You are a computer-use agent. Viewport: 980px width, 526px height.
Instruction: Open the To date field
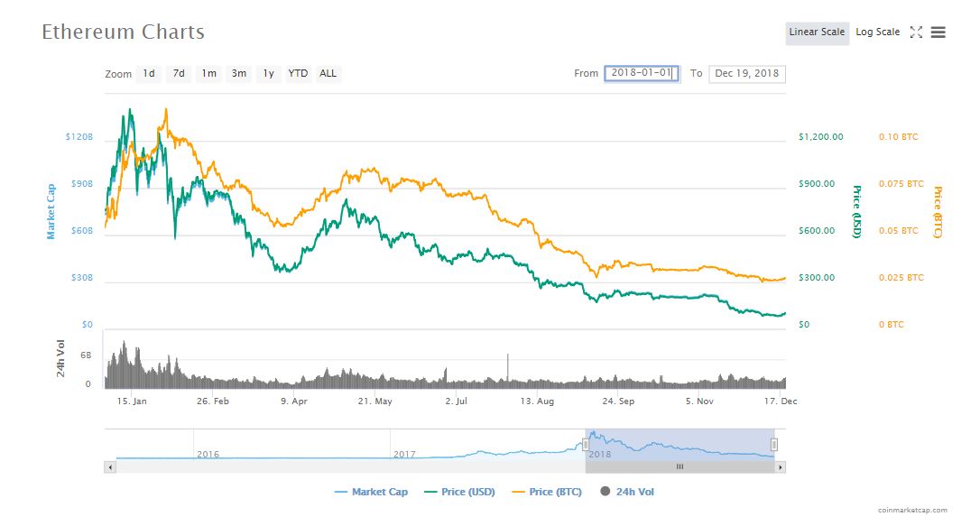747,73
